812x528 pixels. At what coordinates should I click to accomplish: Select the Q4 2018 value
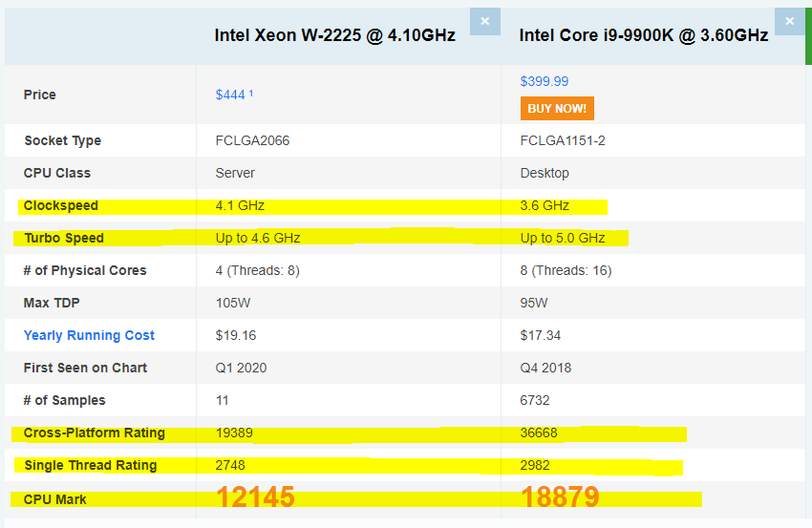tap(545, 368)
